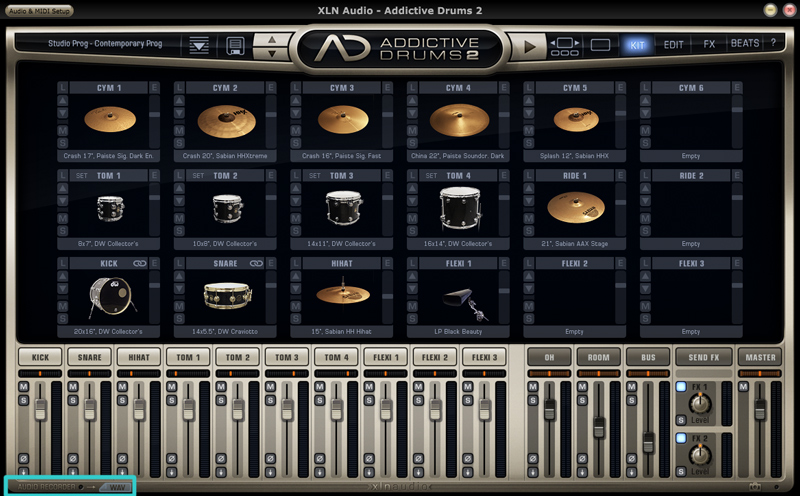Click the save preset floppy disk icon
The height and width of the screenshot is (496, 800).
coord(235,46)
